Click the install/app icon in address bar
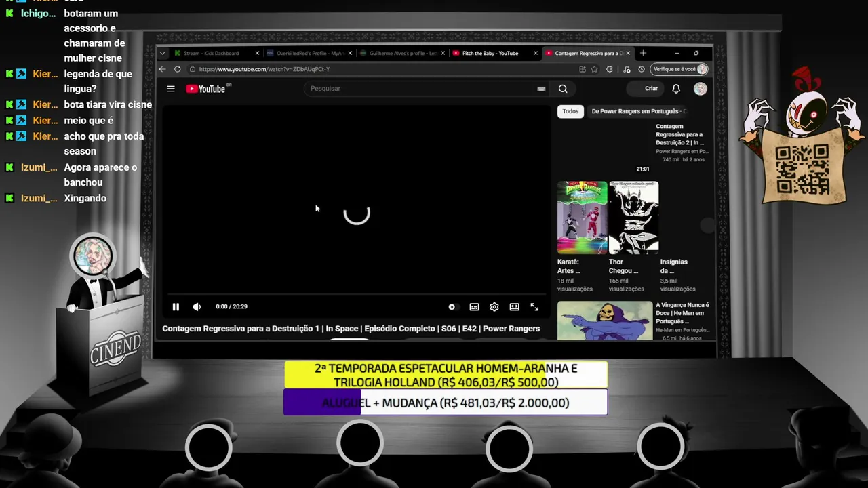The height and width of the screenshot is (488, 868). point(583,69)
